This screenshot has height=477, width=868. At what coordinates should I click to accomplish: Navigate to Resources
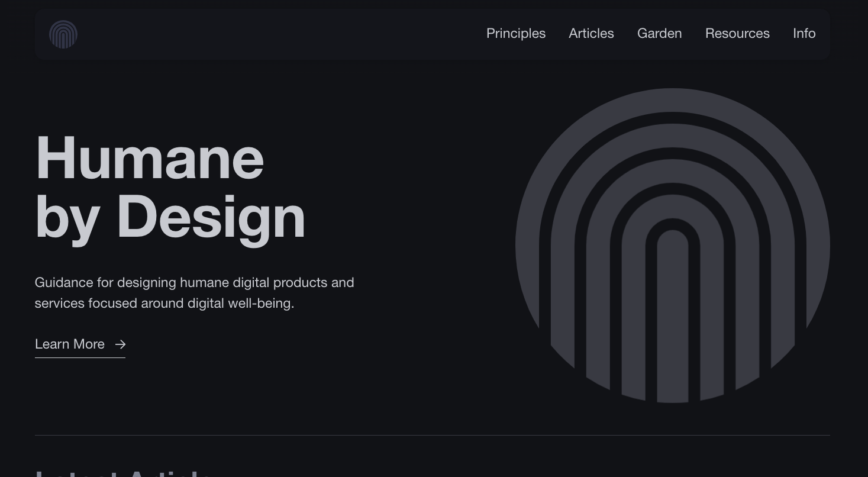pyautogui.click(x=737, y=34)
